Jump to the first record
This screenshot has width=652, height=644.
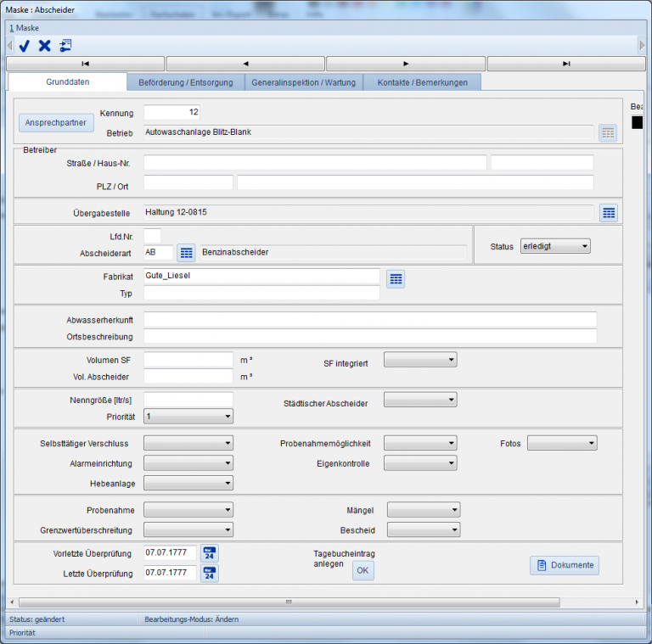pos(85,64)
